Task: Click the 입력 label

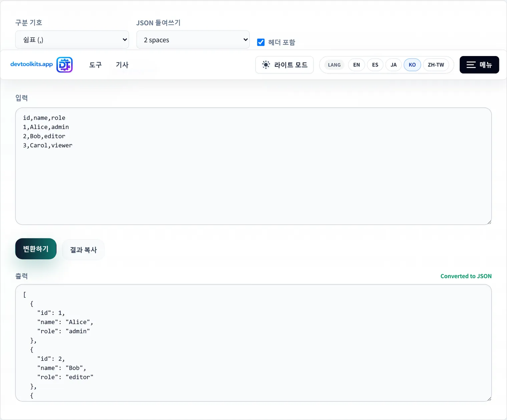Action: coord(22,98)
